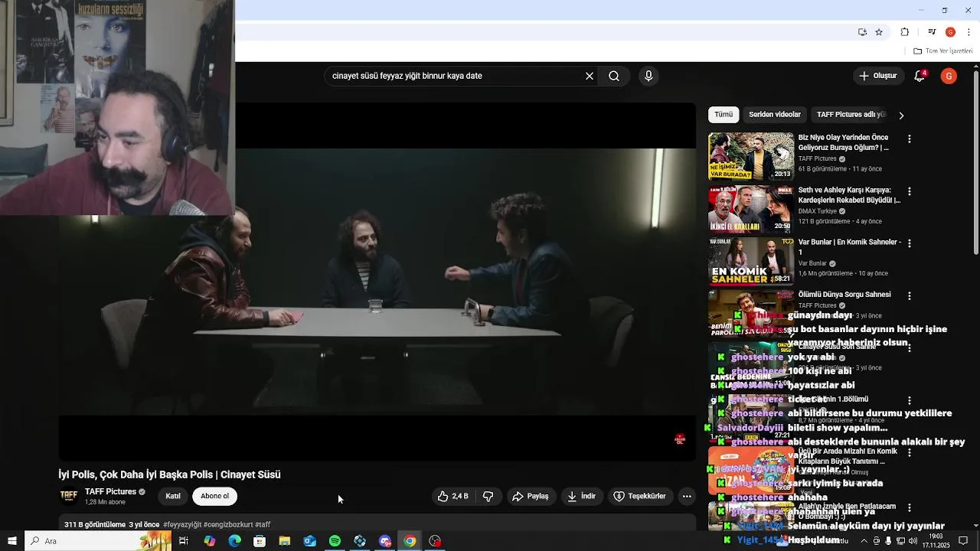Like the video with thumbs-up 2,4 B
The image size is (980, 551).
452,497
